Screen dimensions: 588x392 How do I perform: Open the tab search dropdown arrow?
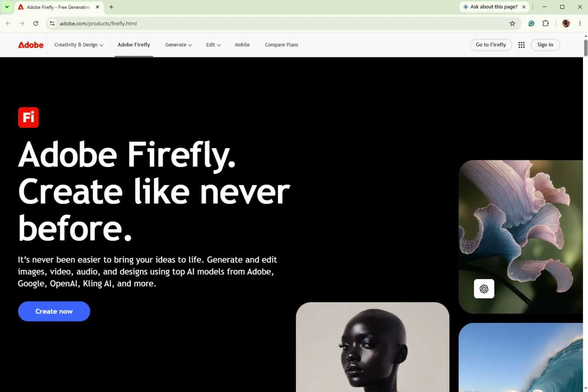7,7
